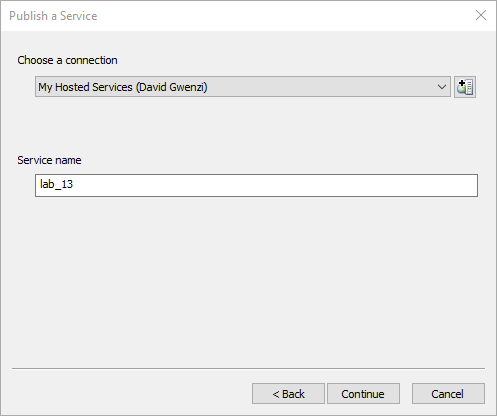Click the horizontal separator above the buttons

tap(248, 368)
